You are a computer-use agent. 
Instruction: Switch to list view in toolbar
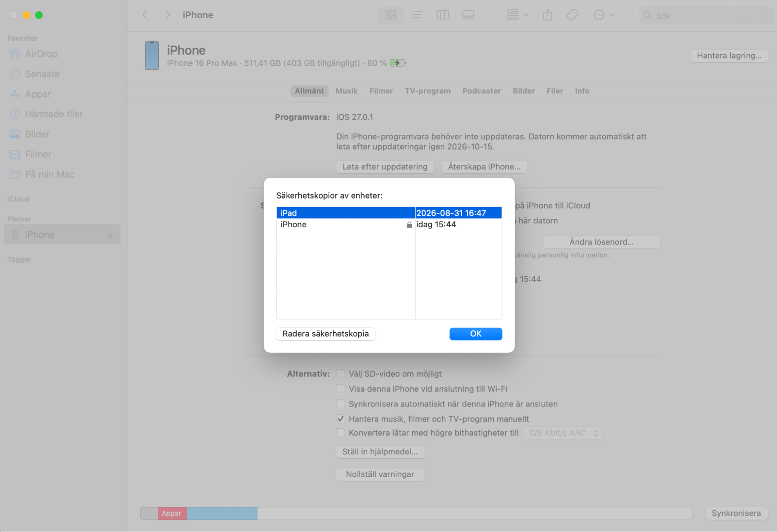point(417,15)
